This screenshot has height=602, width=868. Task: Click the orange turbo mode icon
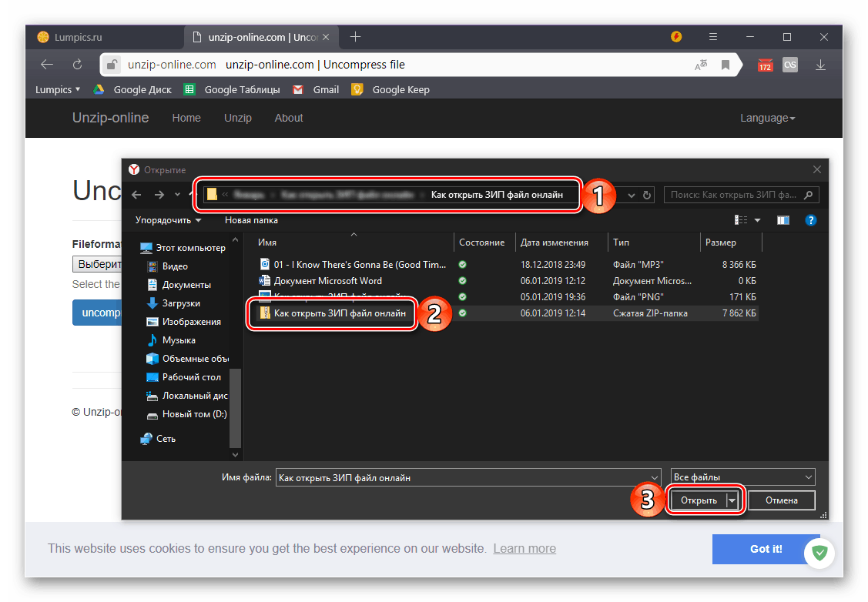pyautogui.click(x=676, y=36)
